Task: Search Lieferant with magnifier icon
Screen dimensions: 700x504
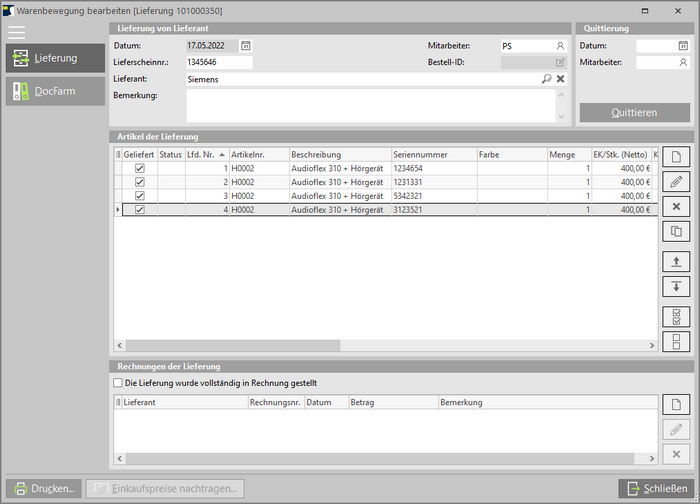Action: [546, 79]
